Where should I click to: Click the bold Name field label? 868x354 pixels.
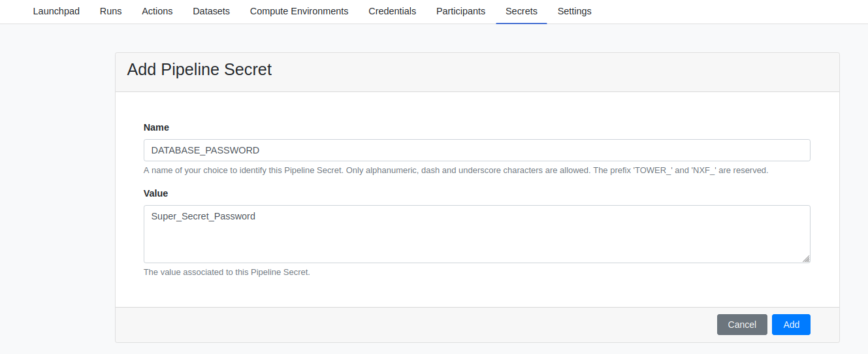tap(156, 127)
